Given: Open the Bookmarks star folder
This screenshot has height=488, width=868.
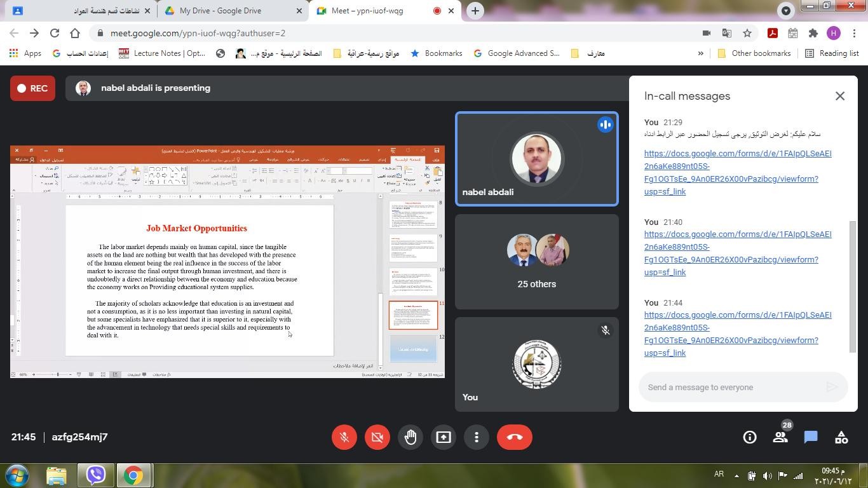Looking at the screenshot, I should point(437,53).
